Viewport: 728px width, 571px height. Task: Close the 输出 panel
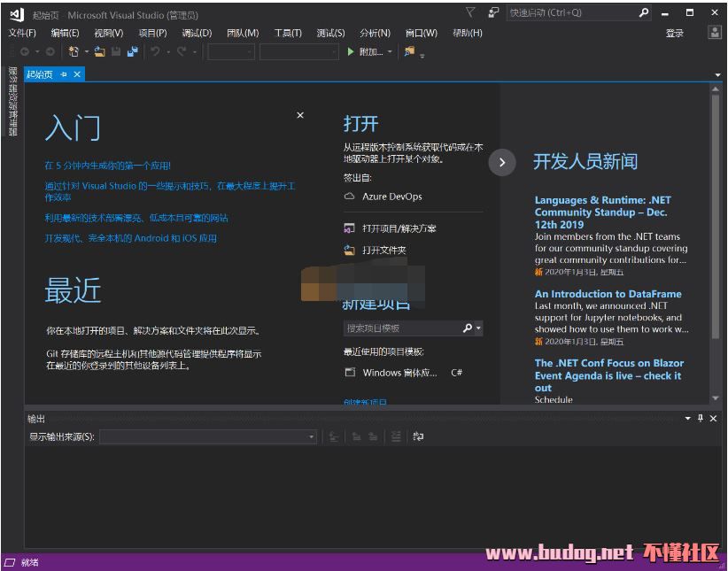(x=714, y=418)
